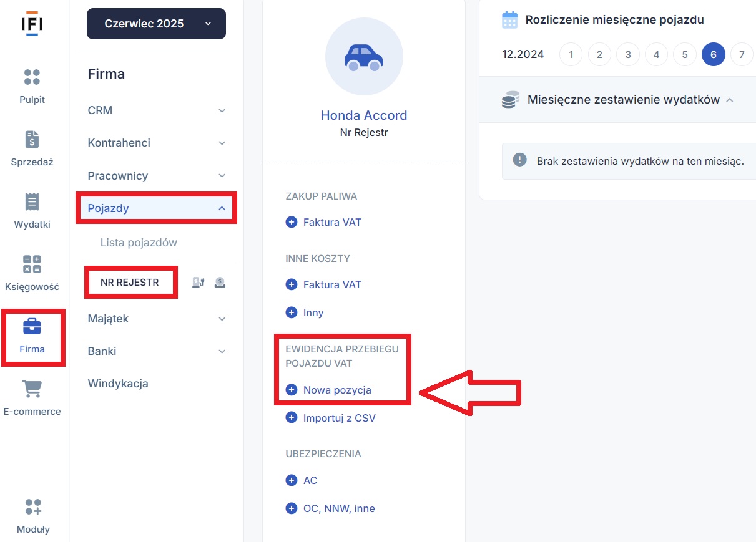The height and width of the screenshot is (542, 756).
Task: Expand the CRM menu section
Action: [x=156, y=110]
